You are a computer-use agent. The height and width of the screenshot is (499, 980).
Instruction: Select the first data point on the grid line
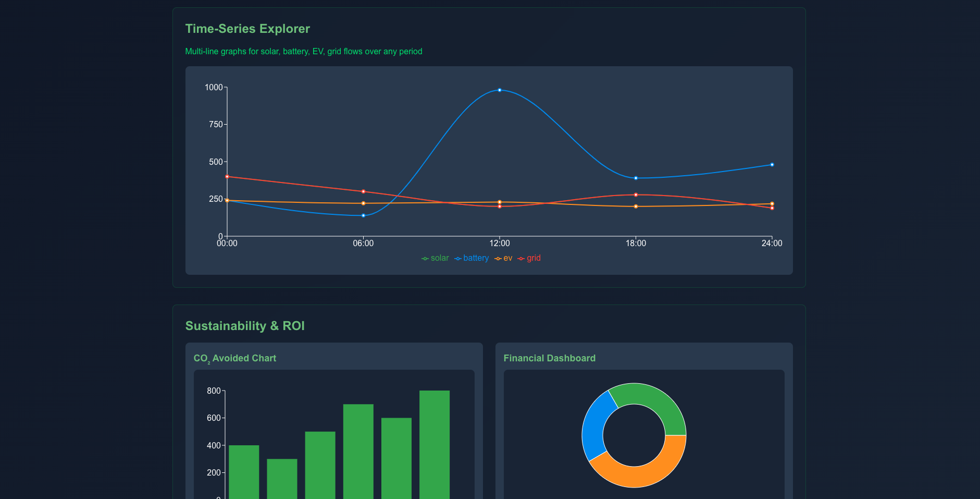(227, 176)
